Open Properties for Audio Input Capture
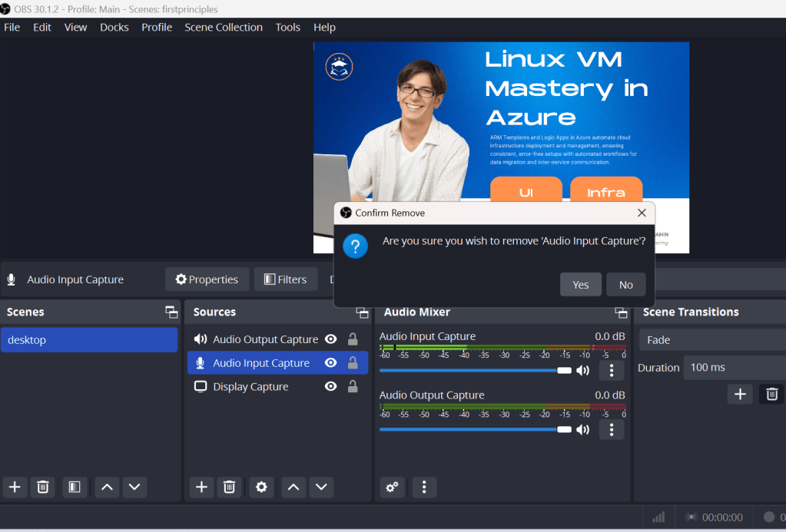The height and width of the screenshot is (532, 786). (x=207, y=279)
